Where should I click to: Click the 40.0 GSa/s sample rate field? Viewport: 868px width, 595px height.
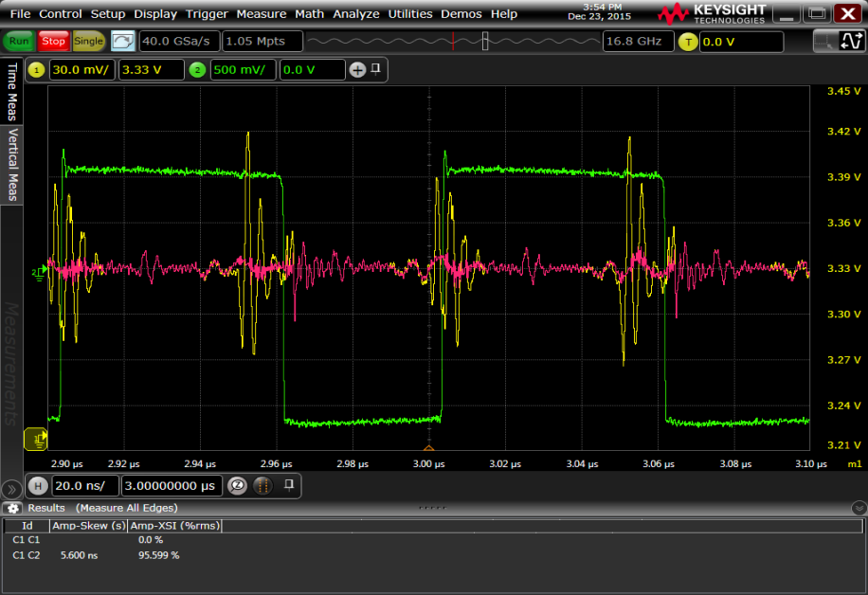(179, 41)
